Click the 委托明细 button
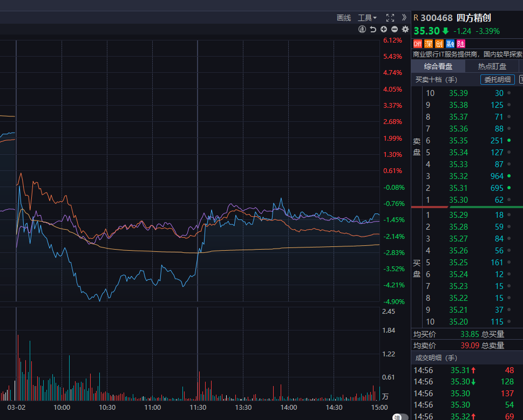 tap(497, 80)
